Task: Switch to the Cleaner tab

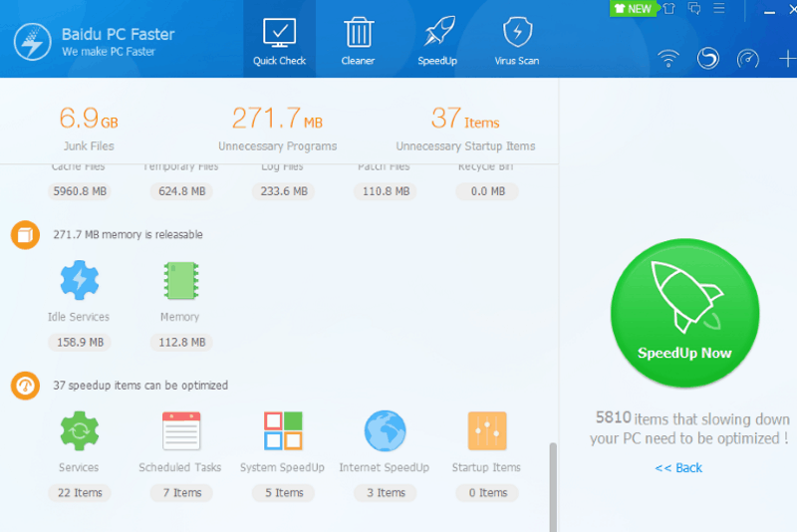Action: 358,39
